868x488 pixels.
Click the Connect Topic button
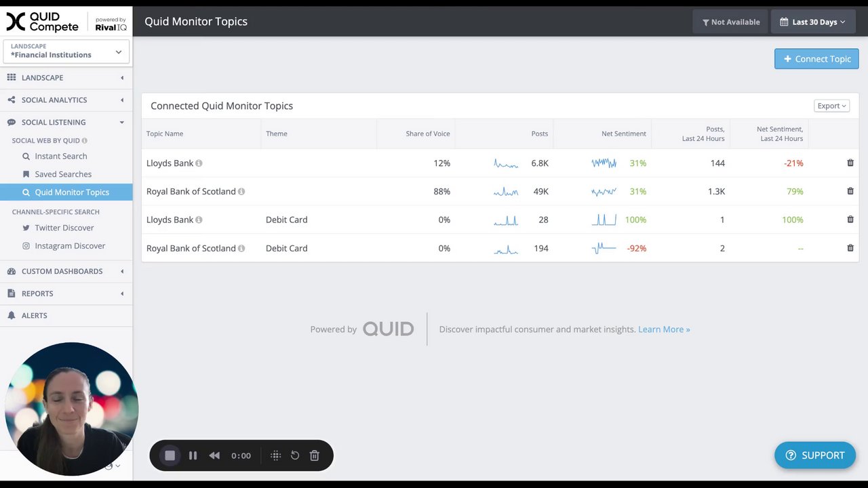click(x=816, y=59)
